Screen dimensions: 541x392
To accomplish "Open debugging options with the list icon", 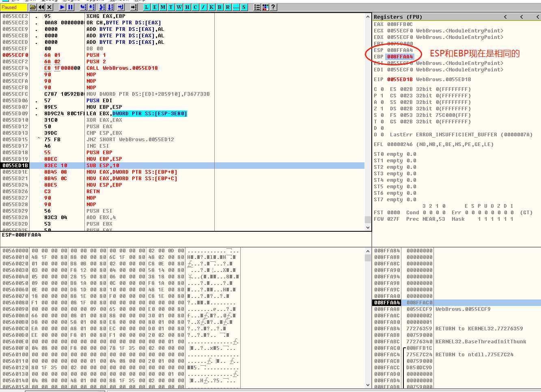I will pyautogui.click(x=257, y=7).
